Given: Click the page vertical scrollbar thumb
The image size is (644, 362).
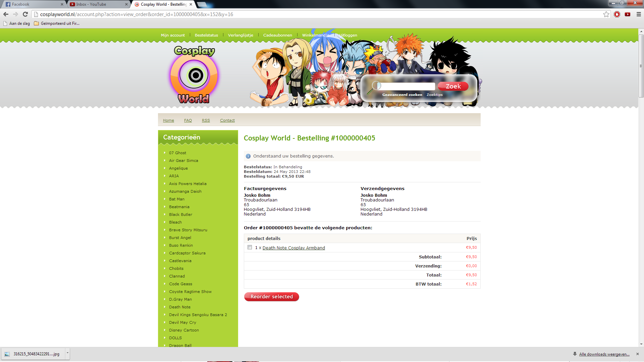Looking at the screenshot, I should 641,65.
